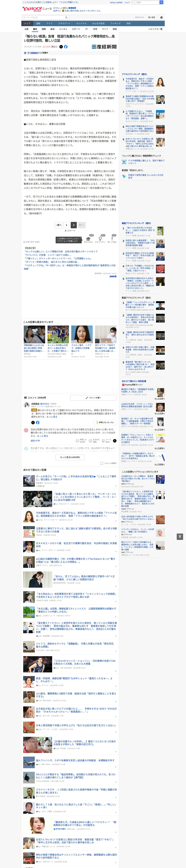186x868 pixels.
Task: Go to page 1 of article
Action: (66, 225)
